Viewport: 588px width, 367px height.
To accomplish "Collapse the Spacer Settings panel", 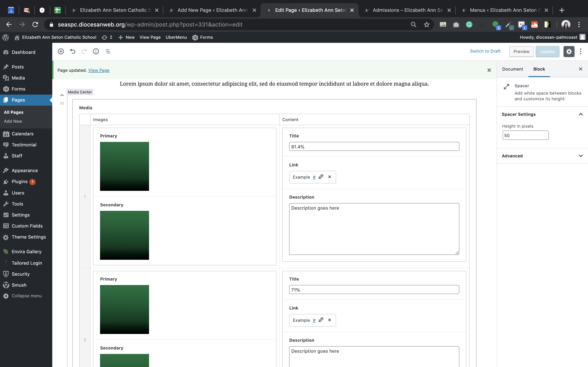I will (x=580, y=114).
